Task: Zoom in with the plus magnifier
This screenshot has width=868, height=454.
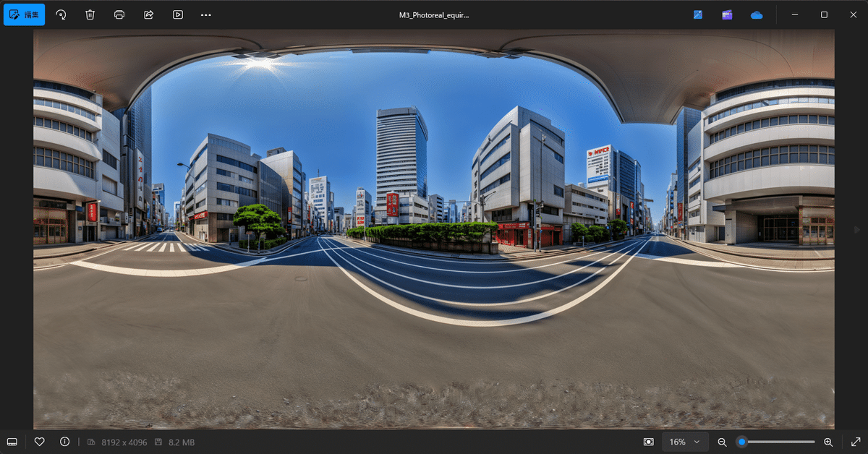Action: pos(828,442)
